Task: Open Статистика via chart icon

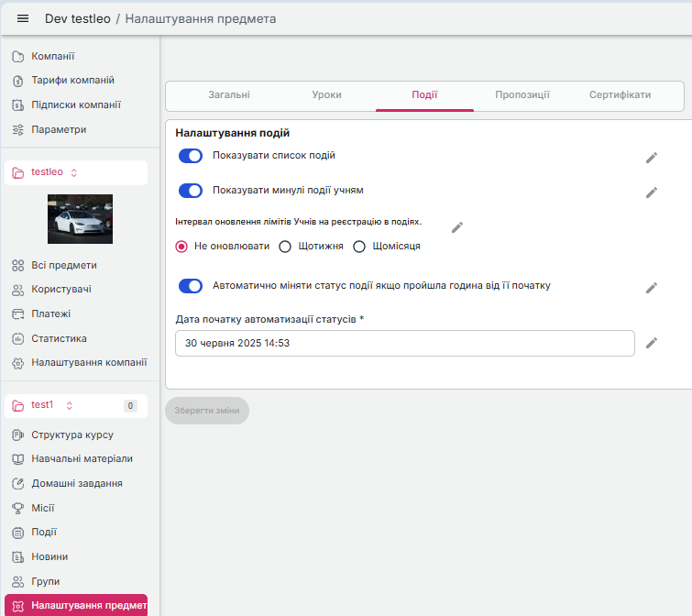Action: [x=17, y=338]
